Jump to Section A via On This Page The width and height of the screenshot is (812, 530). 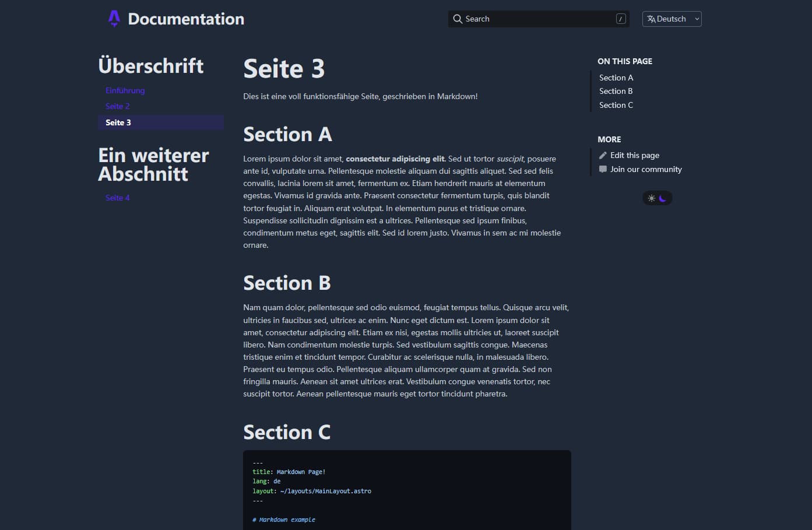click(616, 78)
